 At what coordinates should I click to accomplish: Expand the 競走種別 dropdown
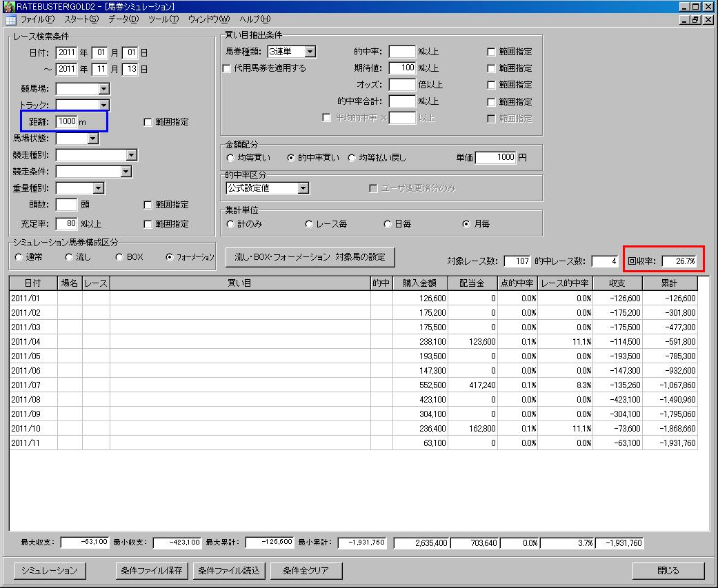point(132,154)
